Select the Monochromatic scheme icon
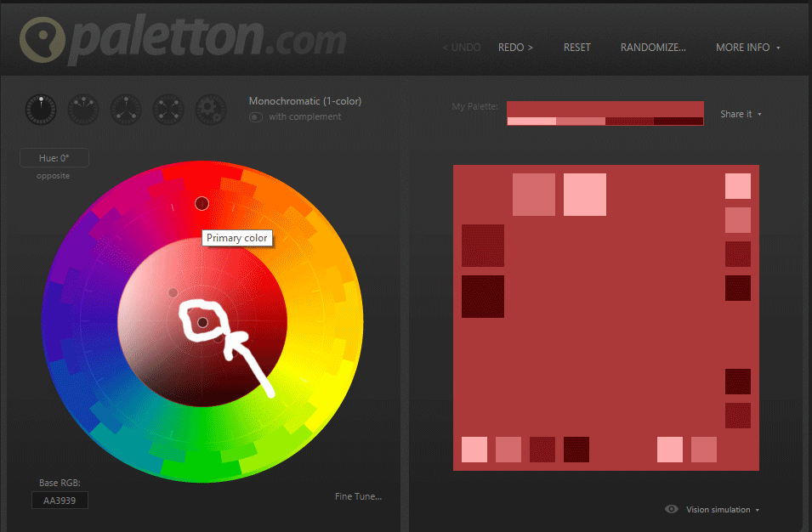 (40, 110)
